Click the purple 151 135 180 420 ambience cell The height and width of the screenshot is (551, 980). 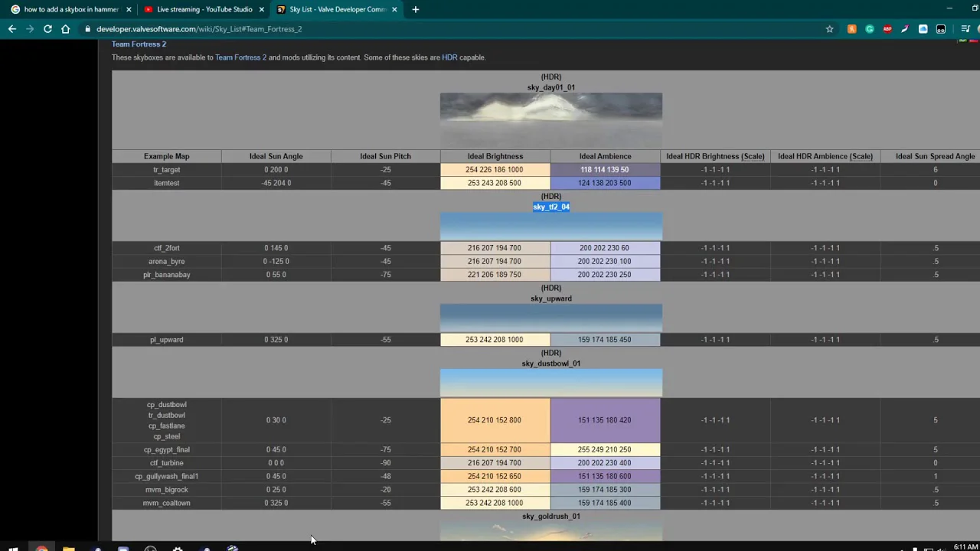pyautogui.click(x=604, y=420)
